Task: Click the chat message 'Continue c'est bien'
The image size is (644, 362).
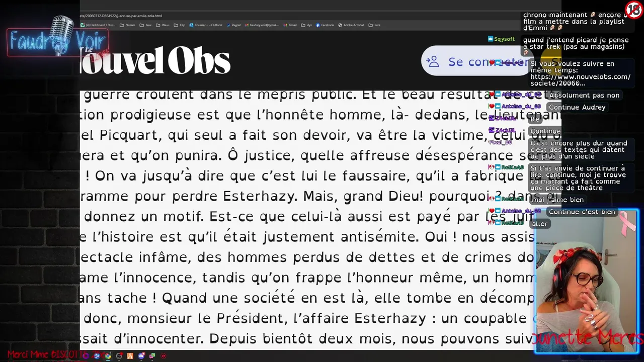Action: click(x=582, y=212)
